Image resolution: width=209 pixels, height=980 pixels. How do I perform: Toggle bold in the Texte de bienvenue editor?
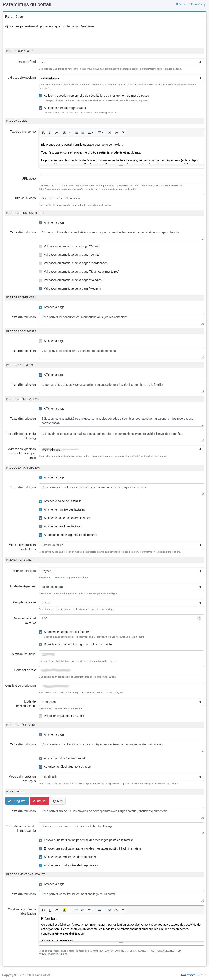(x=43, y=133)
